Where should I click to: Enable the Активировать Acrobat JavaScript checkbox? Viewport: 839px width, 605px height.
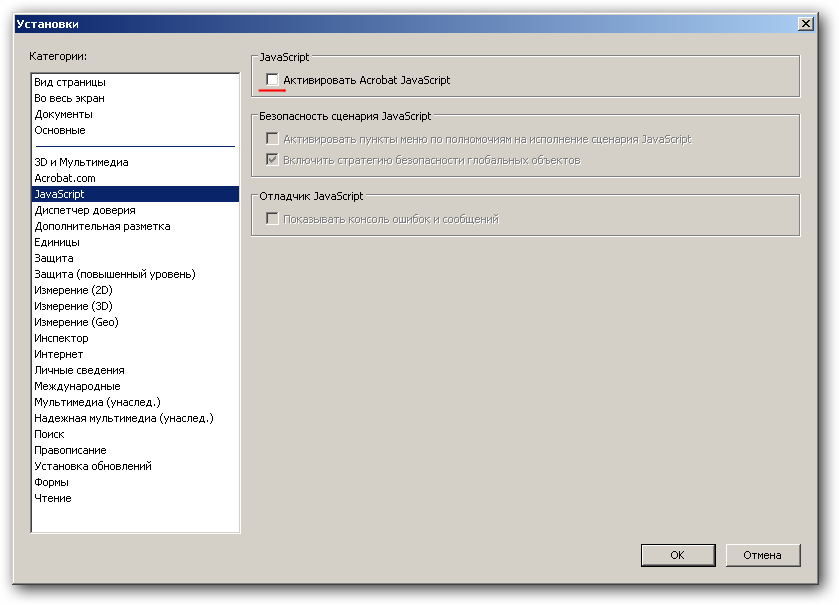[x=272, y=80]
